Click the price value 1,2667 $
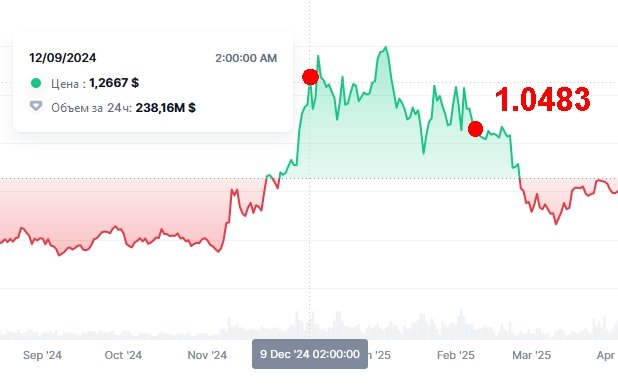618x386 pixels. [114, 83]
